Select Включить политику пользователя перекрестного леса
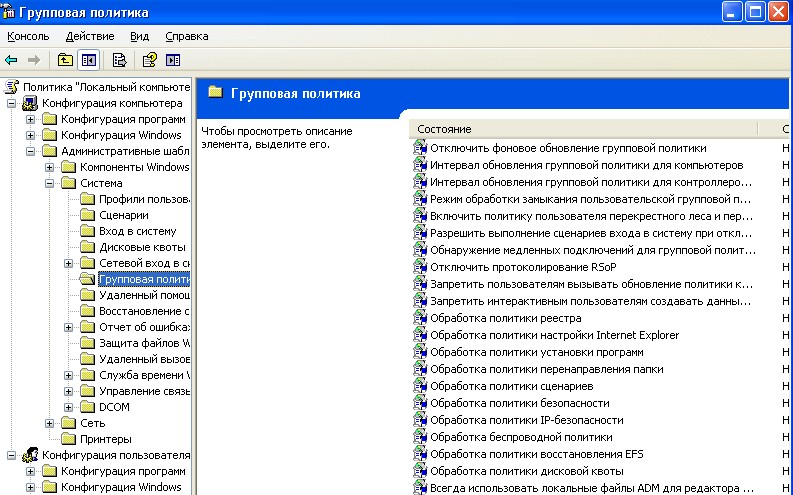793x495 pixels. [x=591, y=216]
